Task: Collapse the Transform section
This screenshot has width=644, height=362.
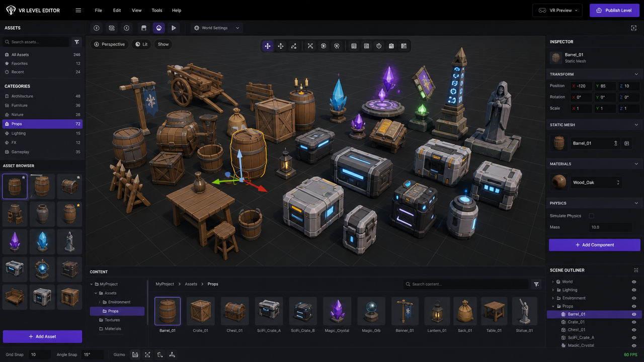Action: coord(636,74)
